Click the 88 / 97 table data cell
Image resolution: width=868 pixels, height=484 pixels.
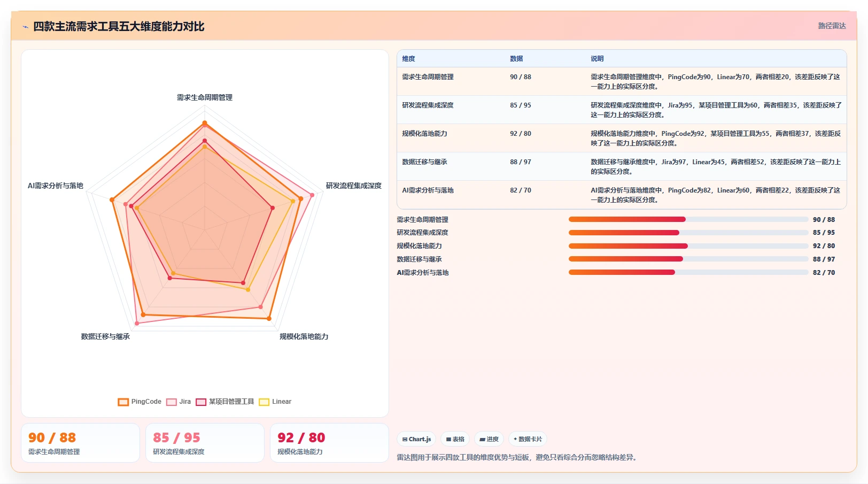click(521, 162)
